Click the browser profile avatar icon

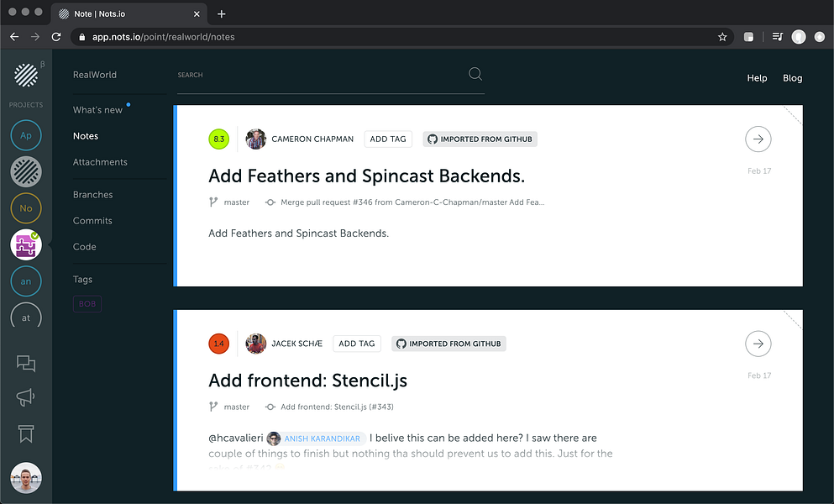coord(799,37)
